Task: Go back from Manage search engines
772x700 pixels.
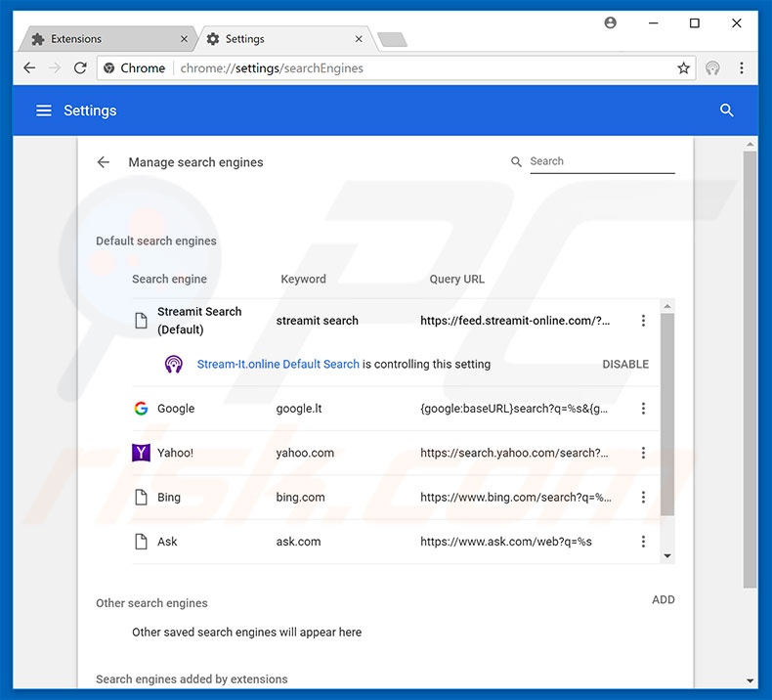Action: (x=103, y=162)
